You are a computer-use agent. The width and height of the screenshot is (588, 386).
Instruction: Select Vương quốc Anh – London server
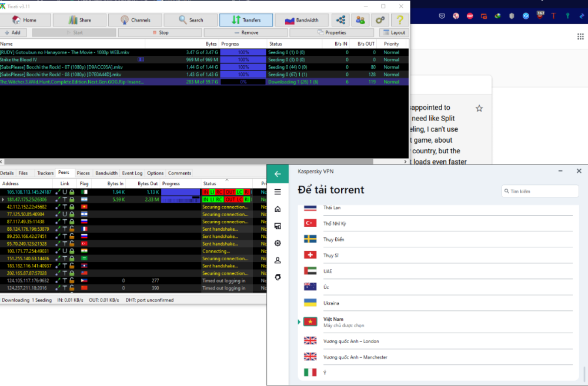pyautogui.click(x=439, y=341)
